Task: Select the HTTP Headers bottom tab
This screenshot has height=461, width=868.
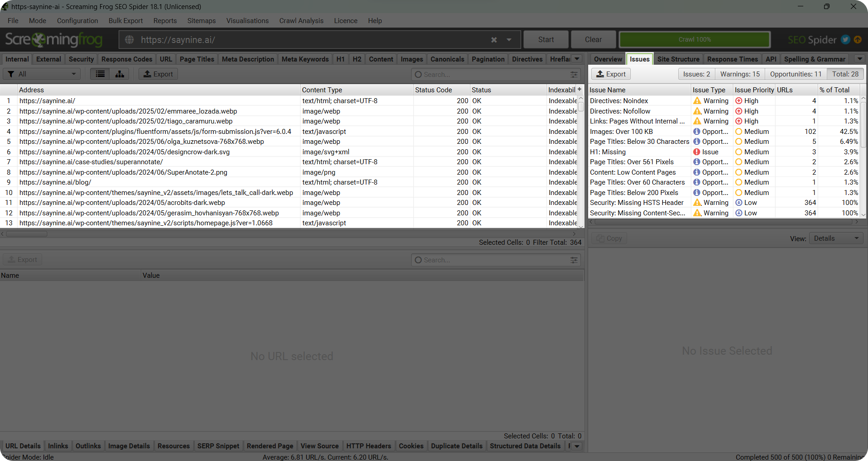Action: click(369, 446)
